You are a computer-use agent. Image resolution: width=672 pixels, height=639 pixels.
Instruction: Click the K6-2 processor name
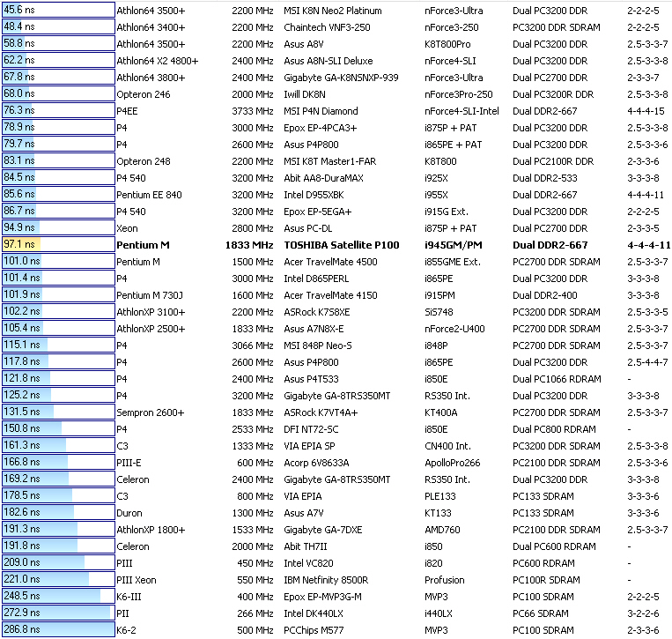(126, 630)
